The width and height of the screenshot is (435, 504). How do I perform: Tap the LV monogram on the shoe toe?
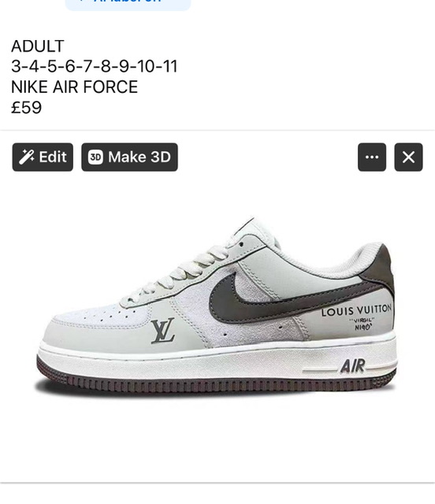coord(163,331)
